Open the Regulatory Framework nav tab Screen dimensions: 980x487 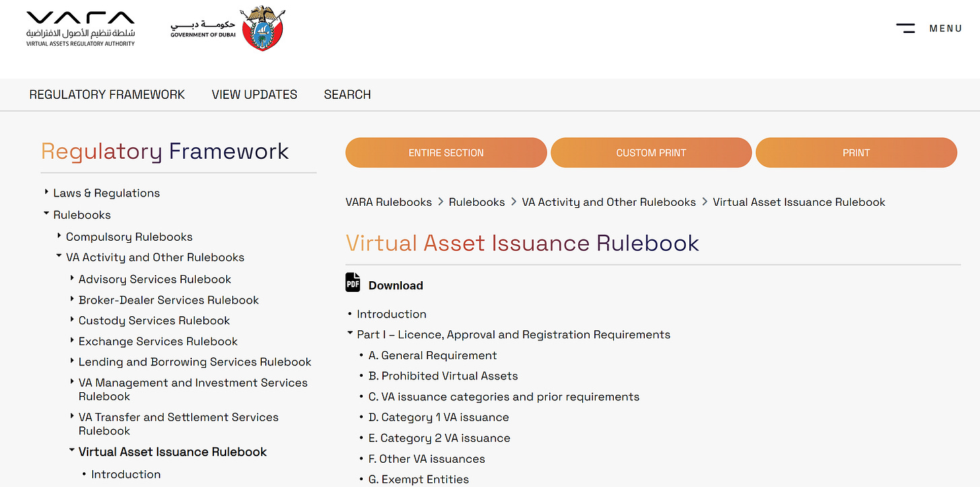[x=107, y=95]
